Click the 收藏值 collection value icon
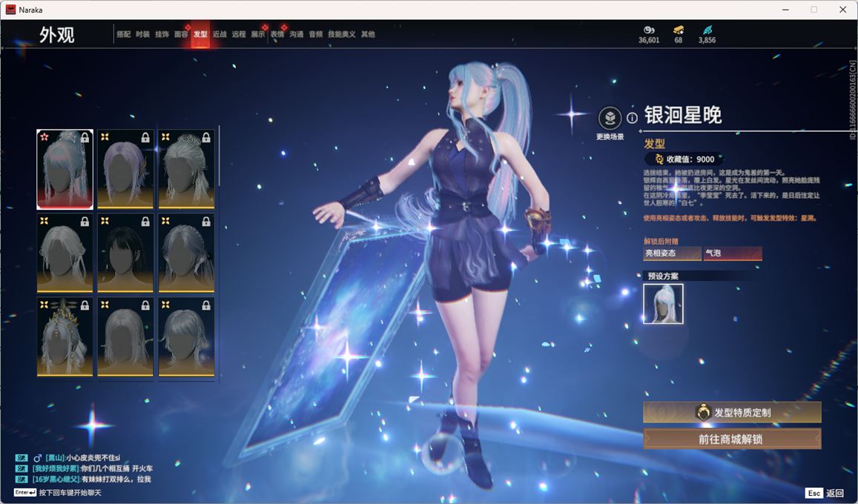The height and width of the screenshot is (504, 858). [659, 159]
